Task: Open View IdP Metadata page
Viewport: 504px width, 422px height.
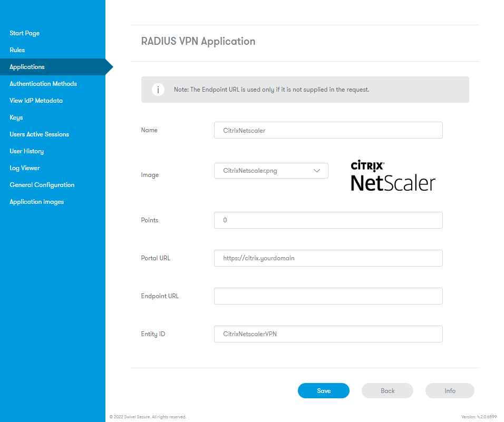Action: click(x=36, y=100)
